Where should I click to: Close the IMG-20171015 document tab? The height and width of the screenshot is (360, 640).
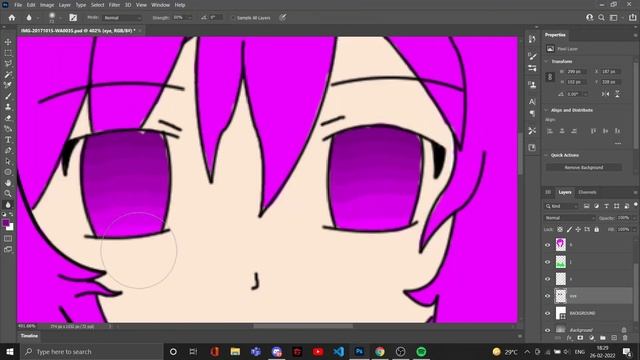click(140, 31)
